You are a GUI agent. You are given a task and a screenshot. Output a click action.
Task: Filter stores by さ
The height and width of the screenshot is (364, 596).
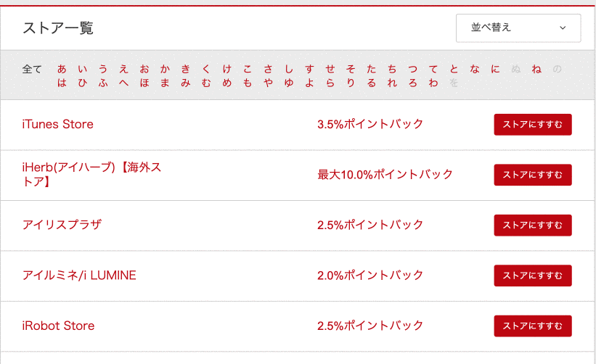[268, 69]
